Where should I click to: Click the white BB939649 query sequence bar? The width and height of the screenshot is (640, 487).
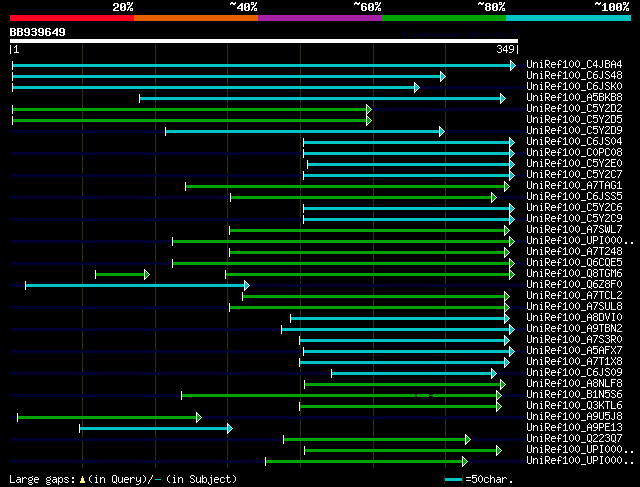[x=264, y=41]
